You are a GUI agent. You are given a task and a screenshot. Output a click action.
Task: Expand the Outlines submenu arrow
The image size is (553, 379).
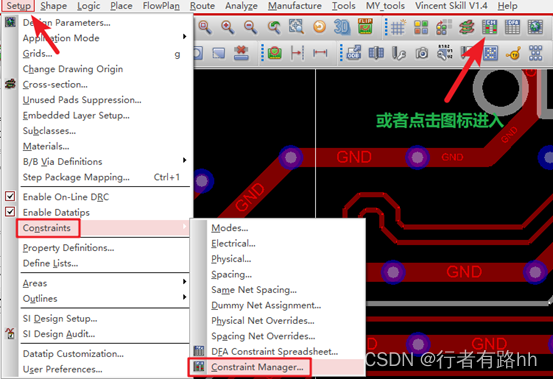[184, 297]
